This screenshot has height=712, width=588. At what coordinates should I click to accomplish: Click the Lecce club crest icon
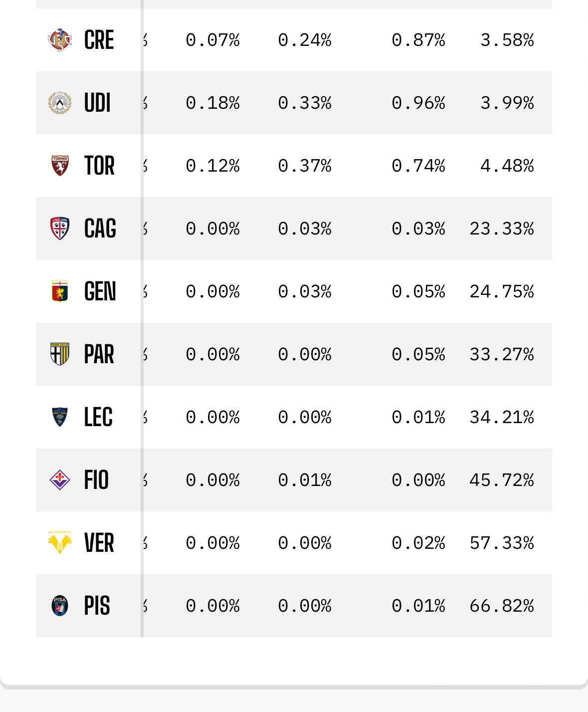(60, 417)
